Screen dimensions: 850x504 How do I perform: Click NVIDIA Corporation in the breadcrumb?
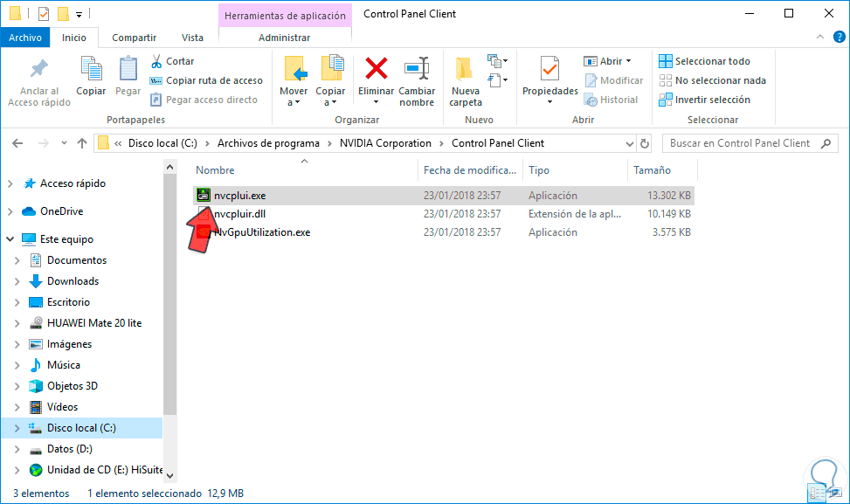385,143
